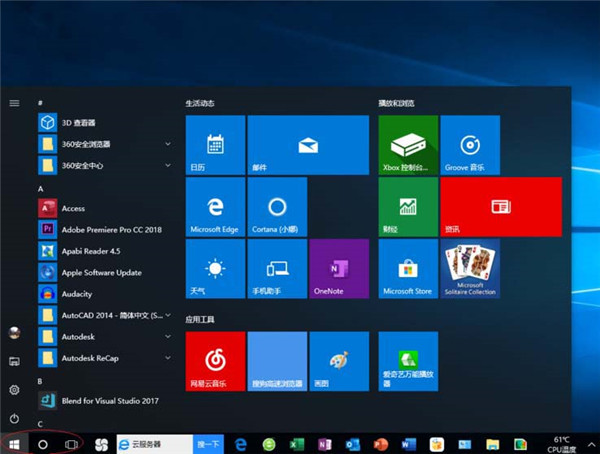Open Adobe Premiere Pro CC 2018
Screen dimensions: 600x454
coord(110,229)
